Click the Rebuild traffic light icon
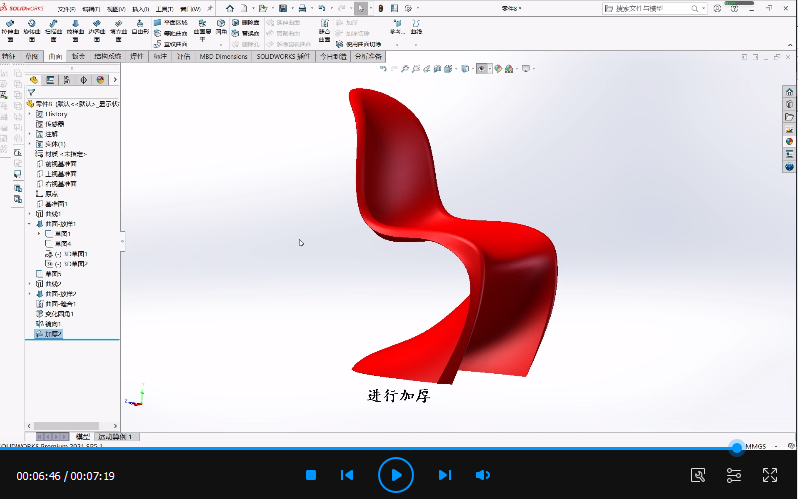Screen dimensions: 798x499 (x=380, y=8)
